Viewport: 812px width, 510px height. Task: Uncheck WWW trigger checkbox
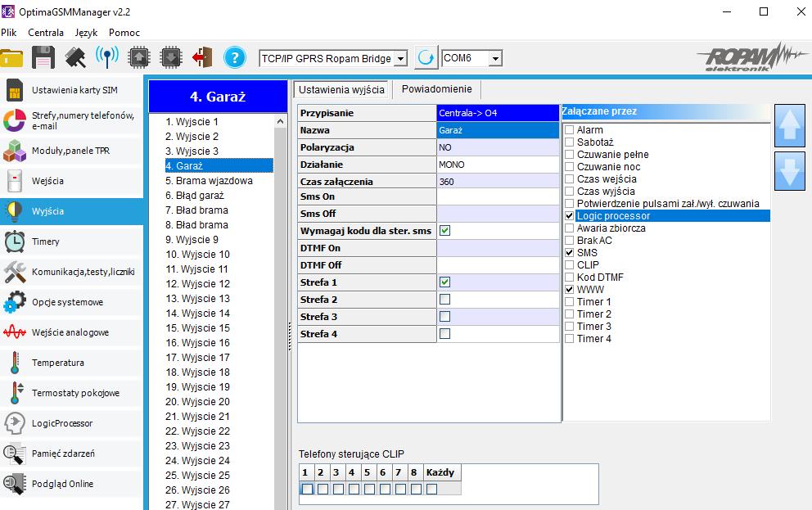point(569,290)
